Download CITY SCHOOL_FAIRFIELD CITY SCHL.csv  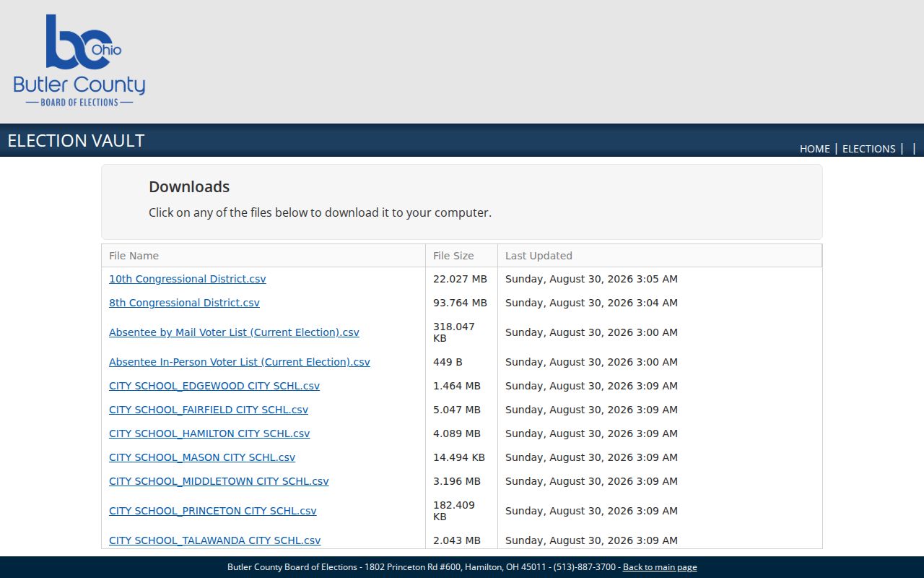click(x=209, y=410)
